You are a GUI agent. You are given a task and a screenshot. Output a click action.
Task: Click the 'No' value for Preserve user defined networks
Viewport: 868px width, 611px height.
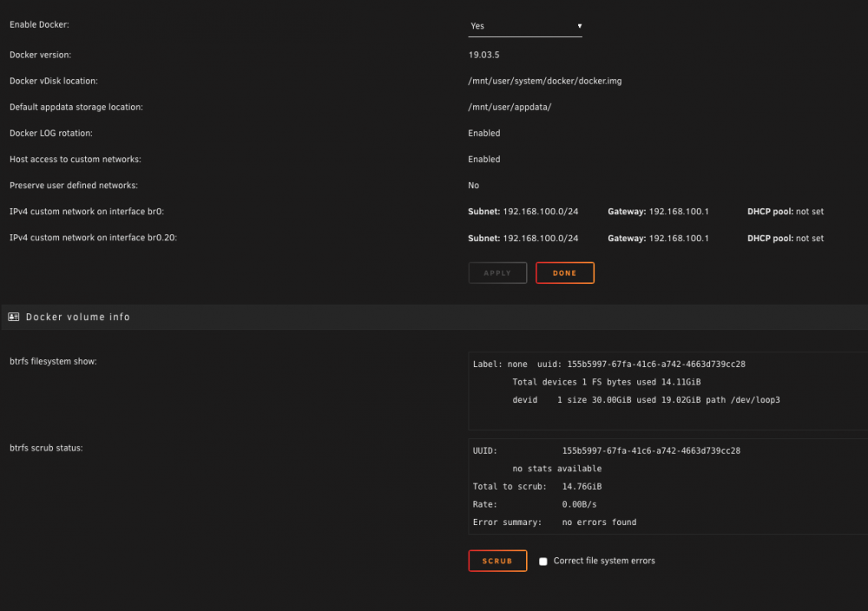tap(473, 186)
